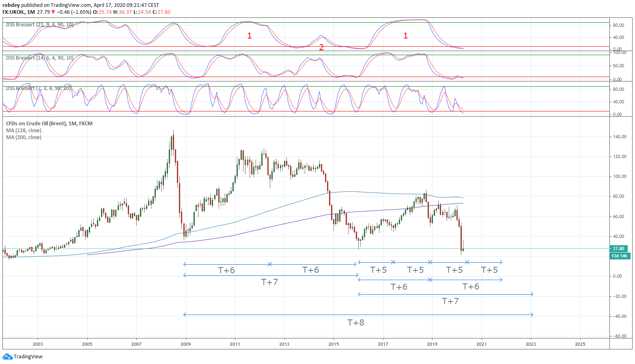Image resolution: width=635 pixels, height=364 pixels.
Task: Select the MA (200, close) indicator label
Action: pyautogui.click(x=24, y=137)
